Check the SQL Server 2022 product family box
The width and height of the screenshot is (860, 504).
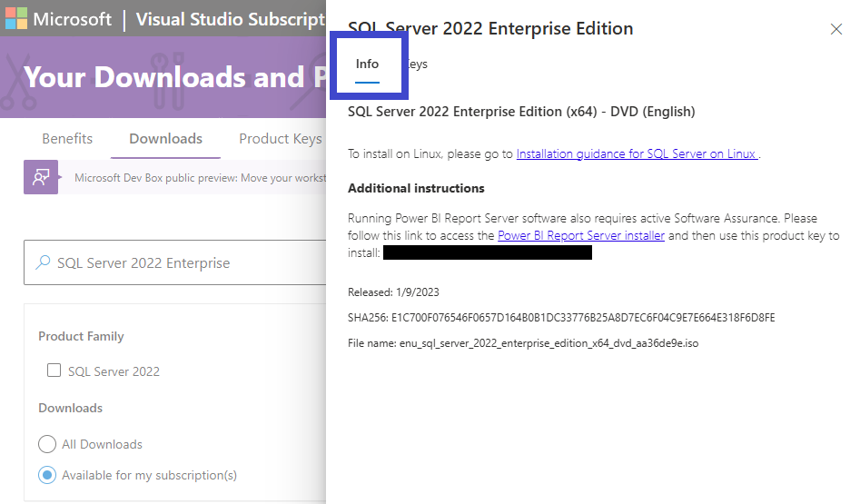54,371
